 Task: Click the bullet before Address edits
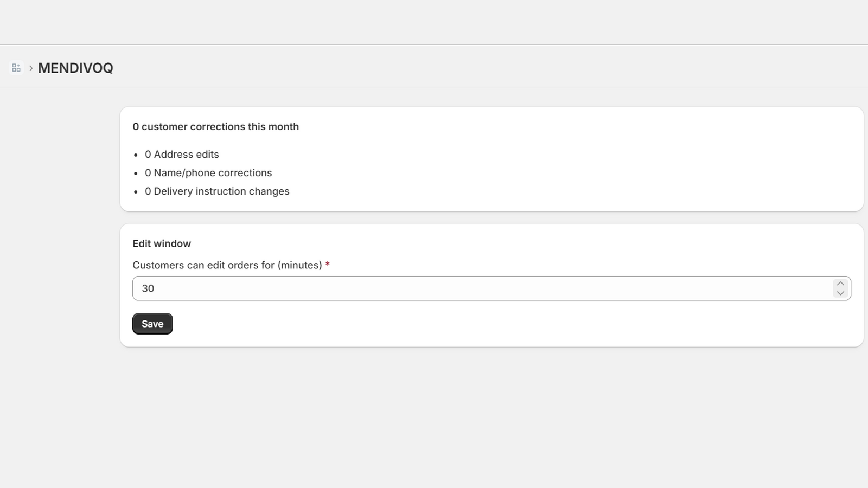coord(136,155)
